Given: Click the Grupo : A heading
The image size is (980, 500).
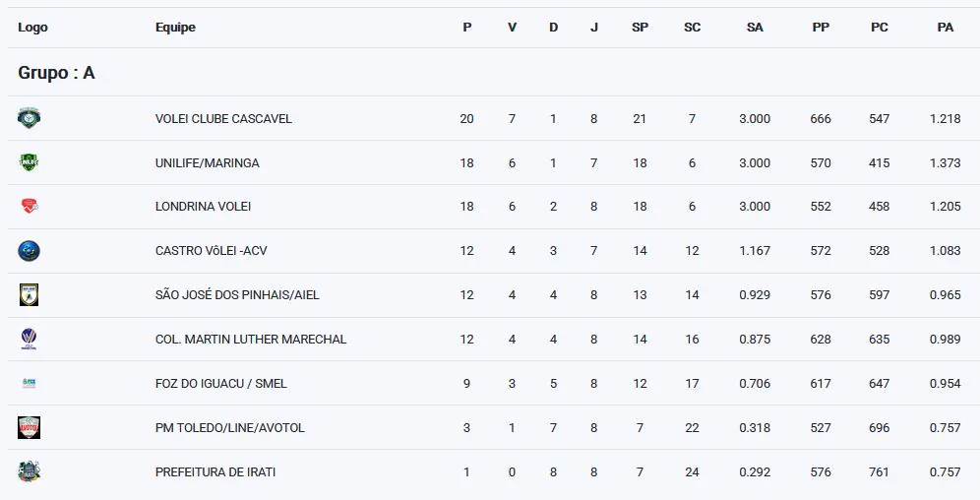Looking at the screenshot, I should coord(56,73).
